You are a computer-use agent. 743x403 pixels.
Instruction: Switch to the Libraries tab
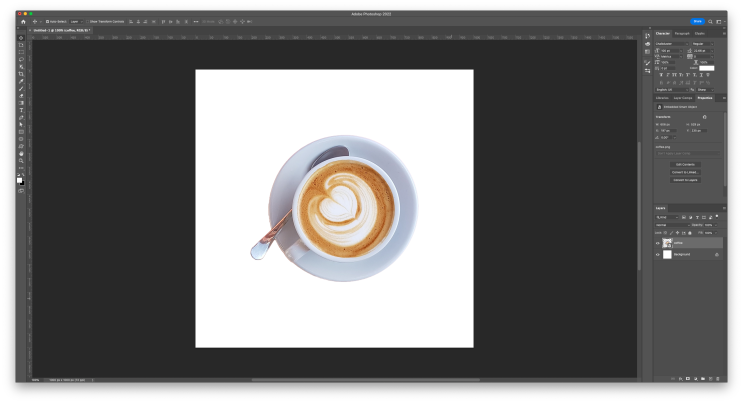pos(662,98)
